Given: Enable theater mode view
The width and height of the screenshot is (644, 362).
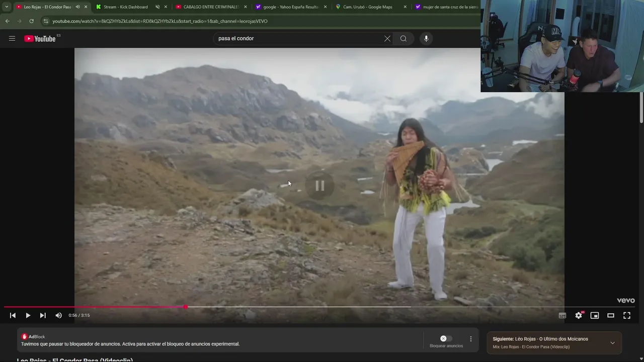Looking at the screenshot, I should [611, 315].
